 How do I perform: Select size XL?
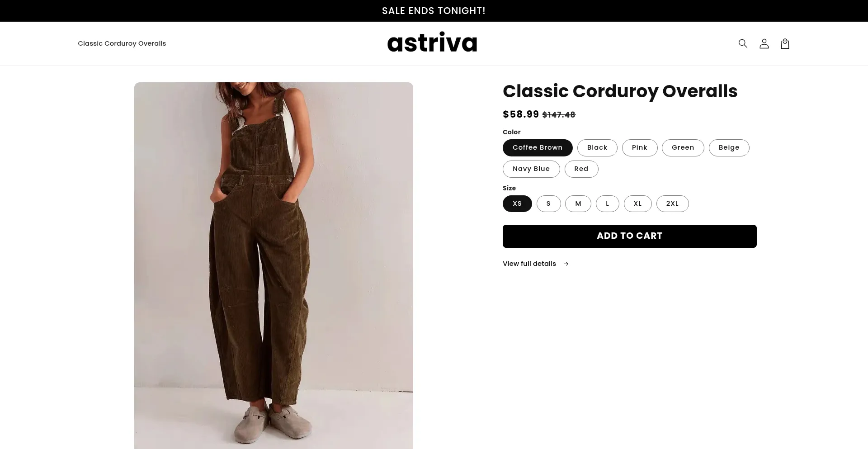(x=638, y=203)
